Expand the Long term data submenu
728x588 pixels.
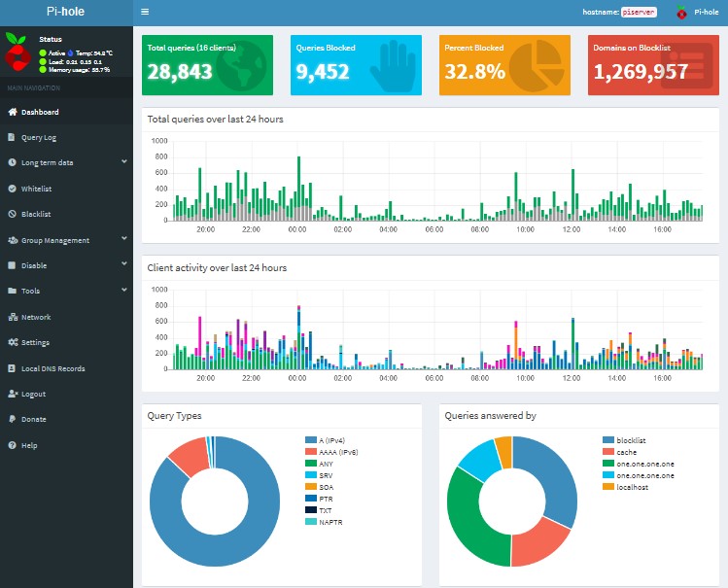click(123, 162)
